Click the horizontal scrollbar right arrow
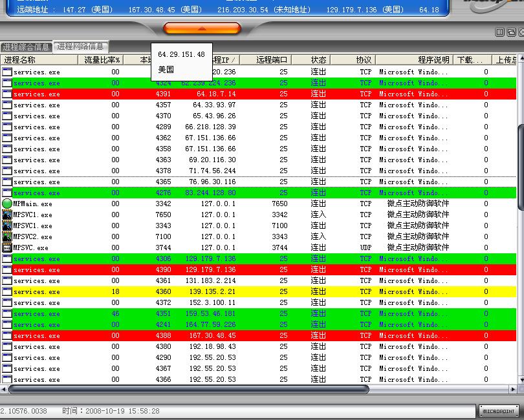The image size is (524, 420). (513, 389)
